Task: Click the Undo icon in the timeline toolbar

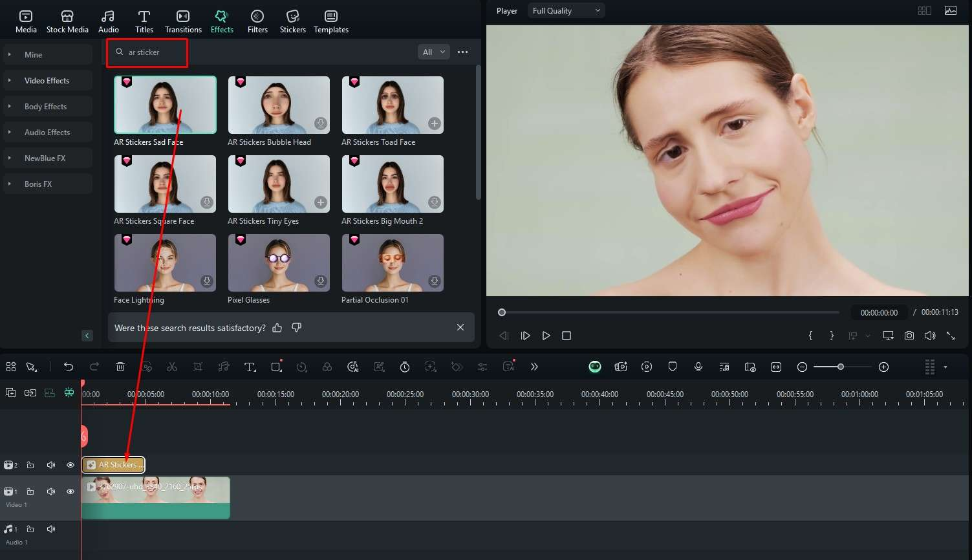Action: click(69, 367)
